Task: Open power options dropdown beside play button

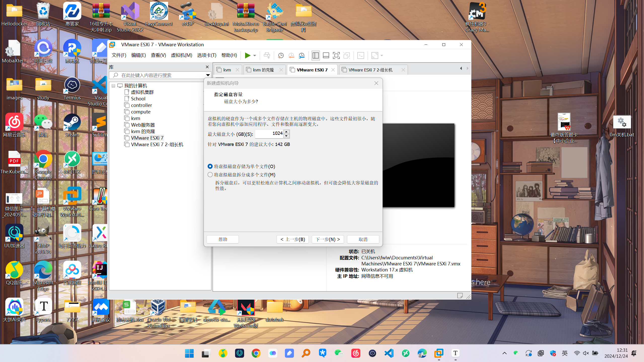Action: pyautogui.click(x=255, y=55)
